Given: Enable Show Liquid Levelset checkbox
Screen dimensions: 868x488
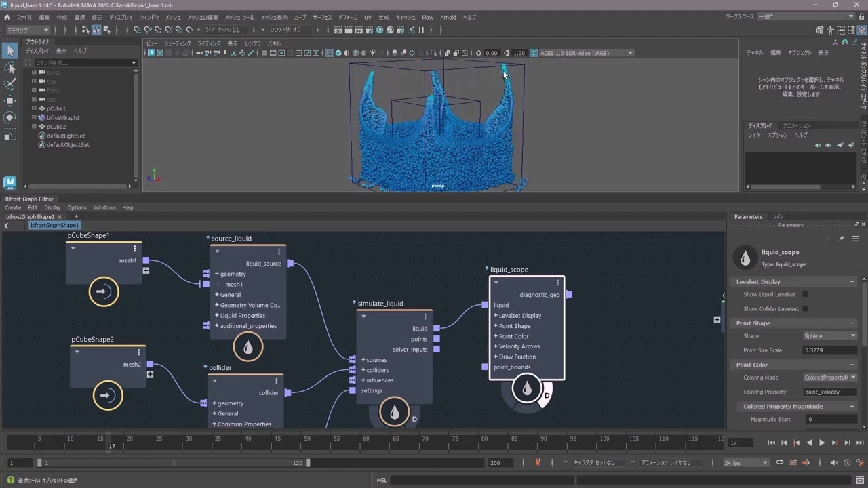Looking at the screenshot, I should (805, 294).
